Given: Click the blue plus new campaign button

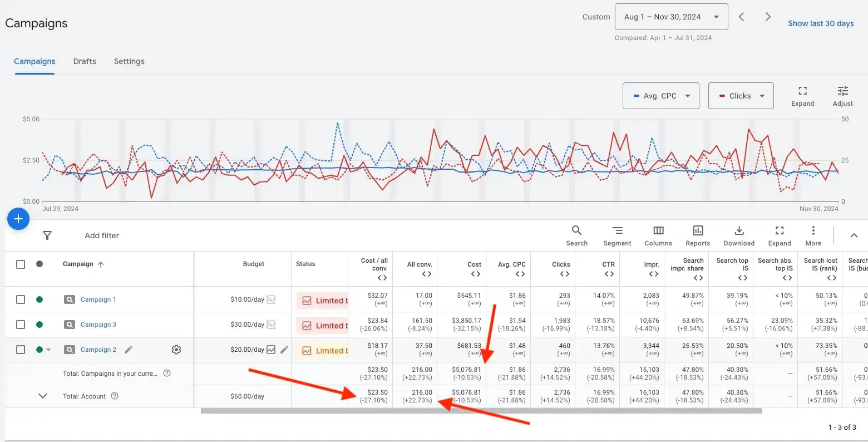Looking at the screenshot, I should [18, 219].
